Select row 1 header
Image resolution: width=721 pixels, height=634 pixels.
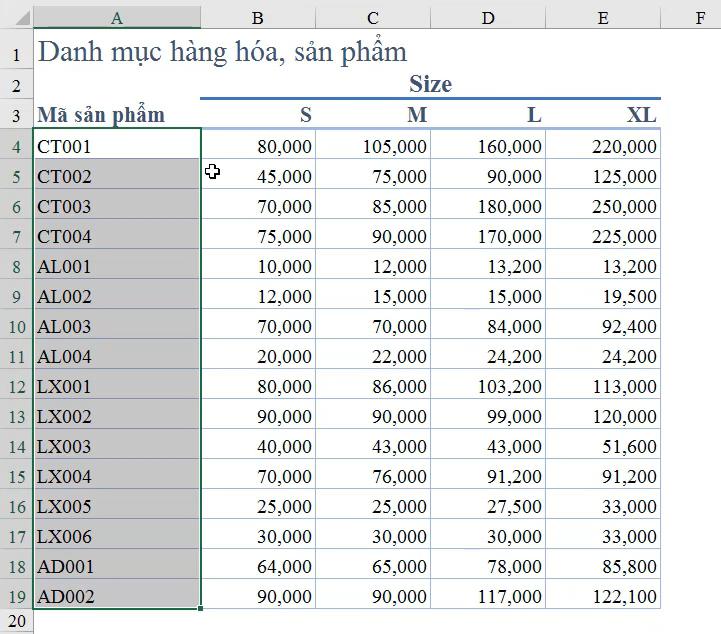point(17,50)
